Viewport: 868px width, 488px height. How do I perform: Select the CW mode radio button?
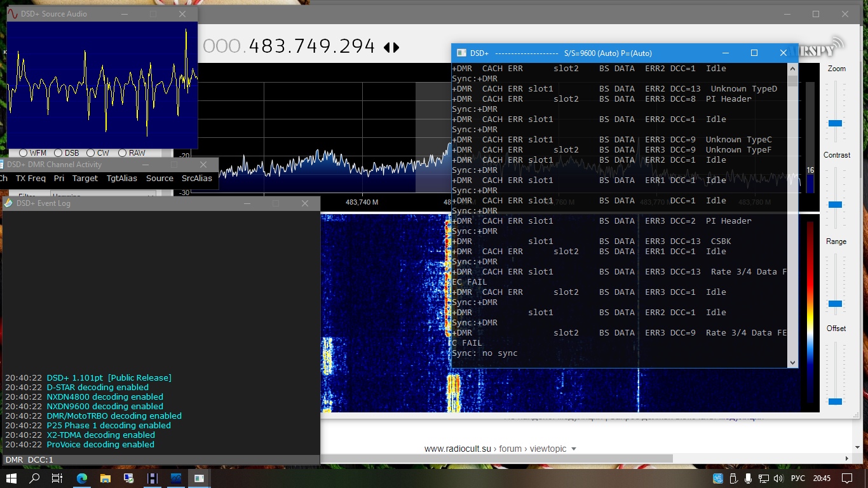91,153
